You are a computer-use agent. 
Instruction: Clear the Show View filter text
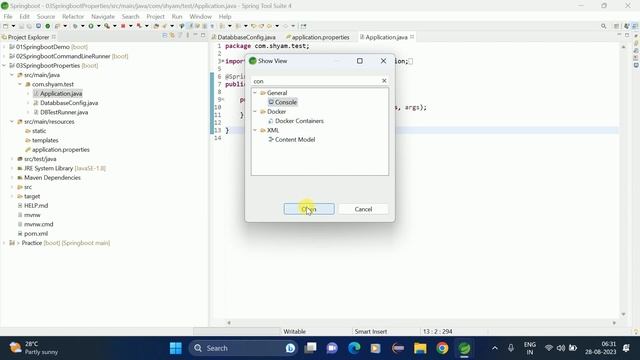point(384,81)
